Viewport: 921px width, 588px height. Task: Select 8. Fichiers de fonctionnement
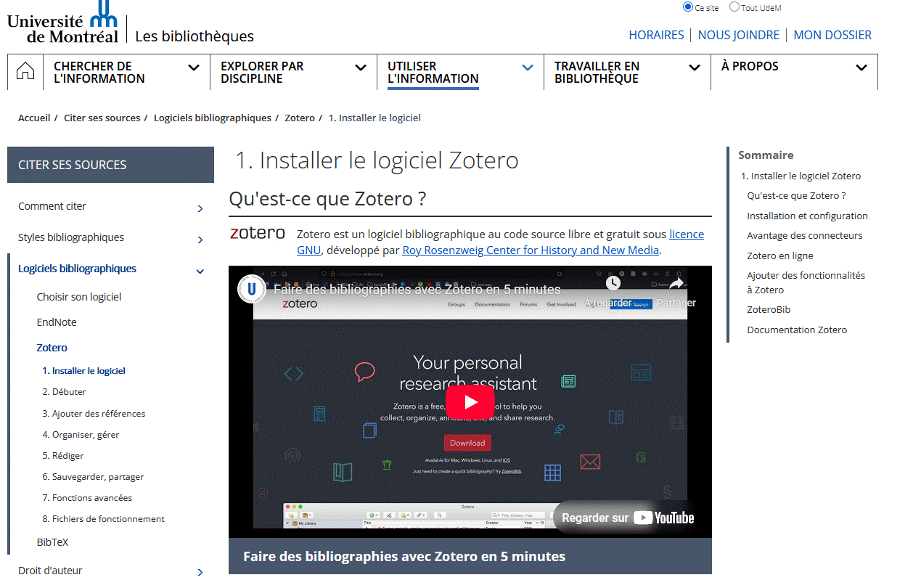pos(103,519)
